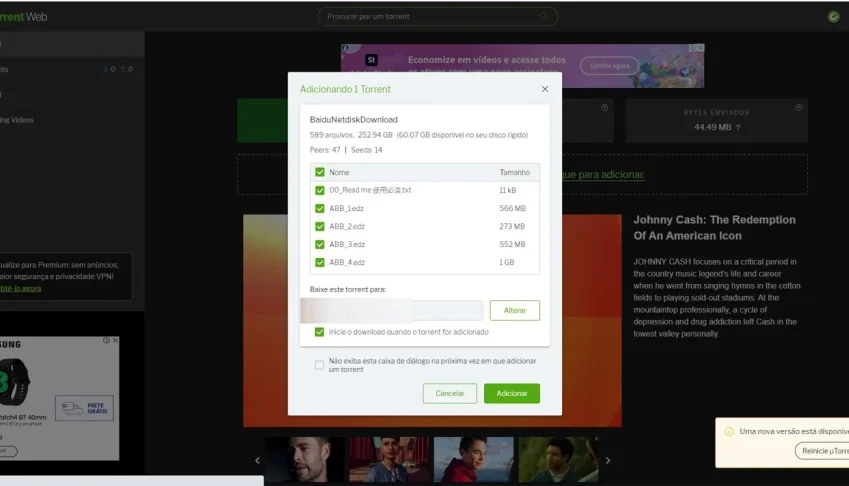This screenshot has width=849, height=486.
Task: Click the BaiduNetdiskDownload torrent name
Action: pyautogui.click(x=354, y=120)
